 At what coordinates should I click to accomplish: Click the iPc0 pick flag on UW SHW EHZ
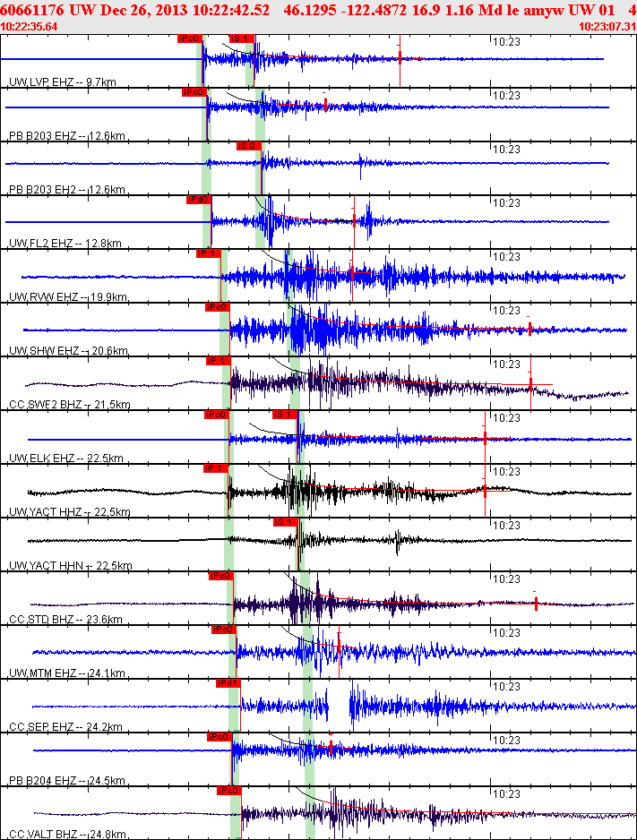pyautogui.click(x=217, y=307)
